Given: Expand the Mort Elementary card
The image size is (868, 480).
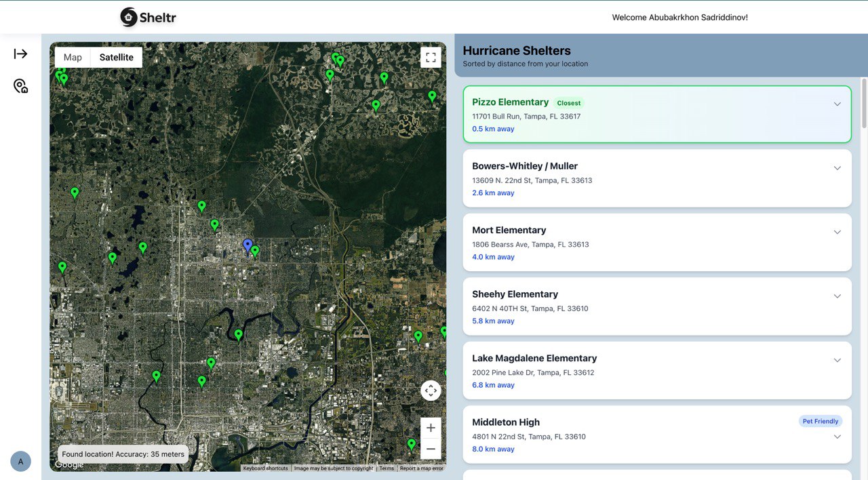Looking at the screenshot, I should [x=837, y=232].
